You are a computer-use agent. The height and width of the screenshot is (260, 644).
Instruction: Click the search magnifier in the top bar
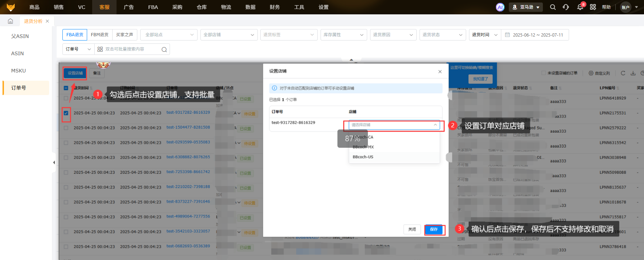pos(553,7)
